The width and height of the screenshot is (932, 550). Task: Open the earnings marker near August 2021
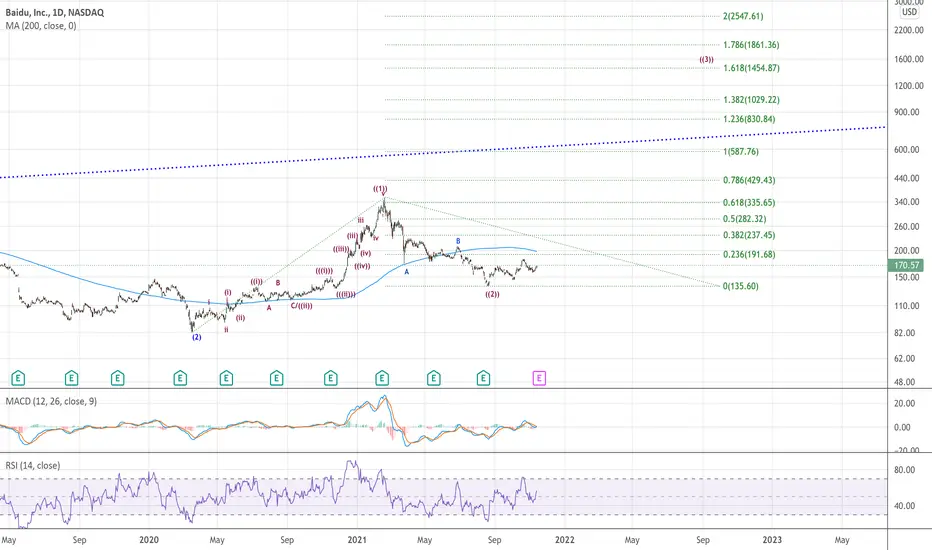tap(483, 378)
